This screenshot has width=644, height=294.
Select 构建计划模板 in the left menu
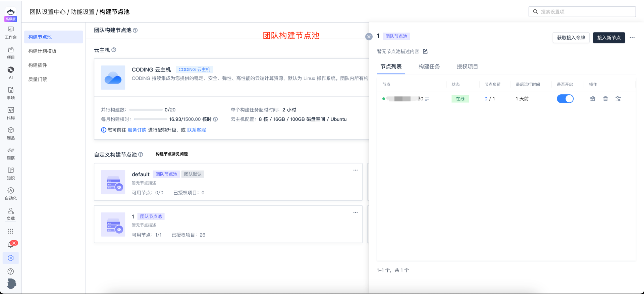click(x=42, y=51)
